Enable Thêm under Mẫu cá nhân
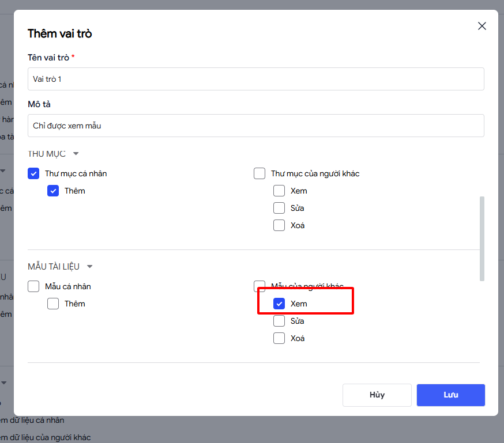Image resolution: width=504 pixels, height=443 pixels. [53, 304]
